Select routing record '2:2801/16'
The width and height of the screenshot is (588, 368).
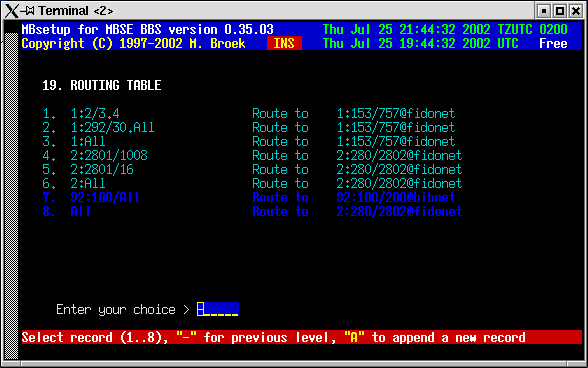[102, 170]
